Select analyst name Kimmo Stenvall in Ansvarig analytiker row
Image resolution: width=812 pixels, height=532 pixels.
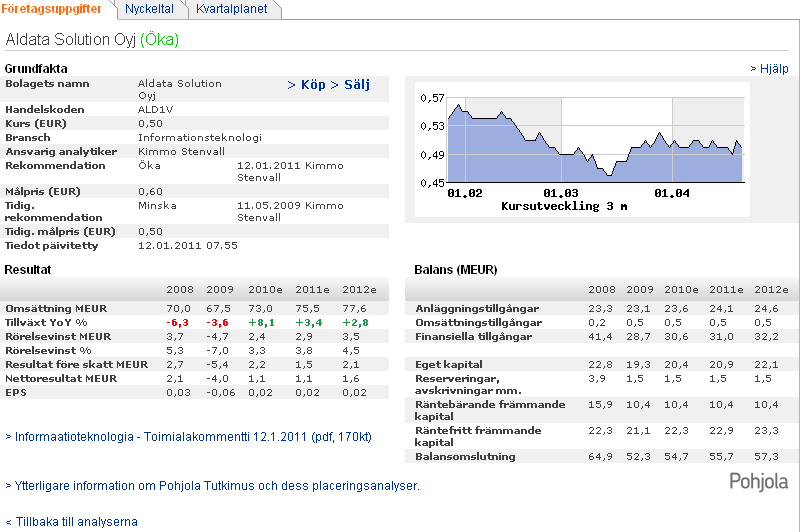point(181,151)
